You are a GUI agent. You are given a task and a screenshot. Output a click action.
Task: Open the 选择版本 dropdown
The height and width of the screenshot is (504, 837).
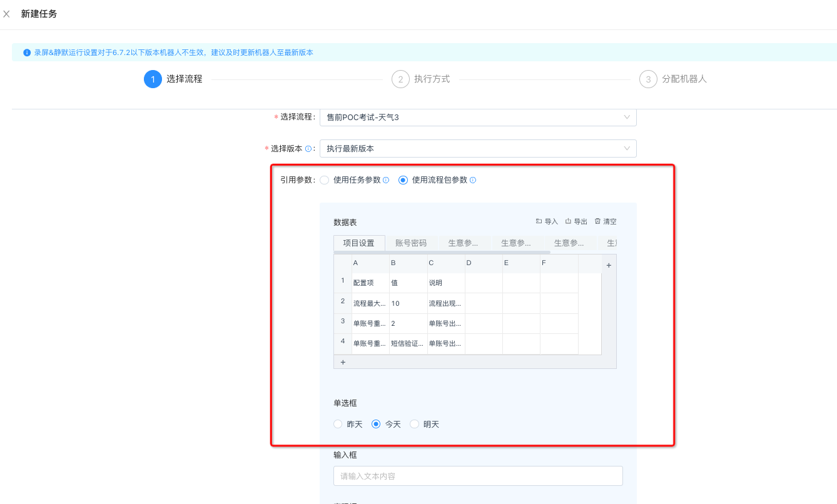(477, 148)
